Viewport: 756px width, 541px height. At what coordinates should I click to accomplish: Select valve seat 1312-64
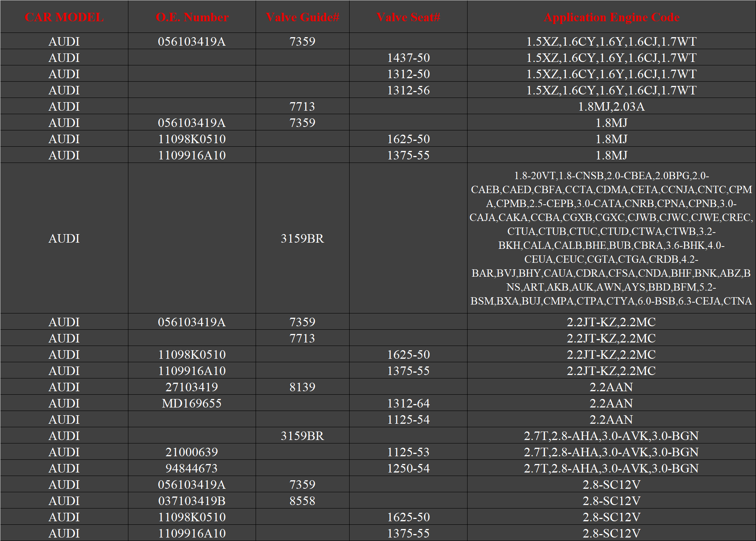[408, 403]
